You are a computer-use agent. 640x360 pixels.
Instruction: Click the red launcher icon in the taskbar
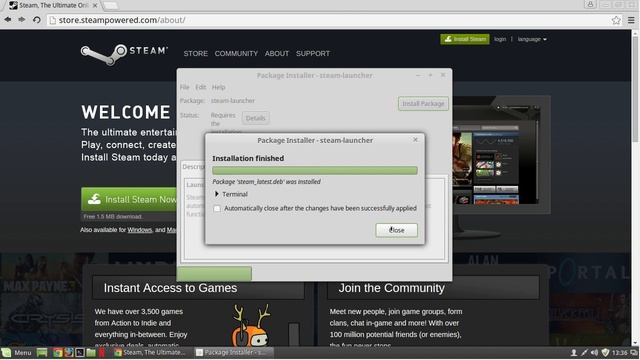coord(102,353)
